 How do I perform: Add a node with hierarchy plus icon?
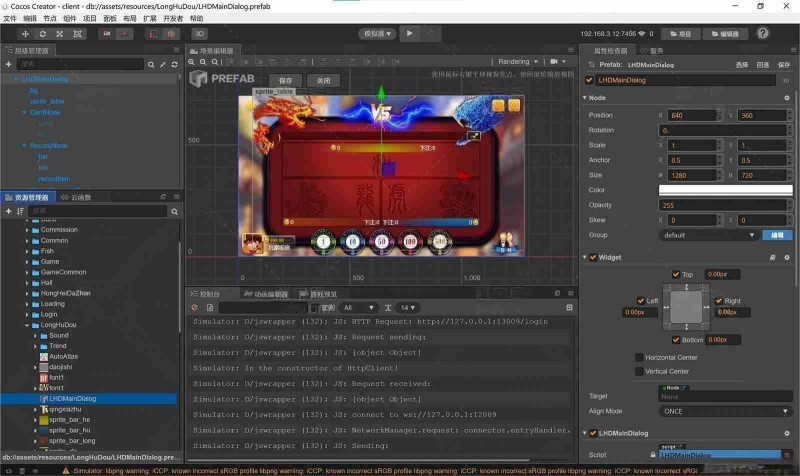click(8, 64)
